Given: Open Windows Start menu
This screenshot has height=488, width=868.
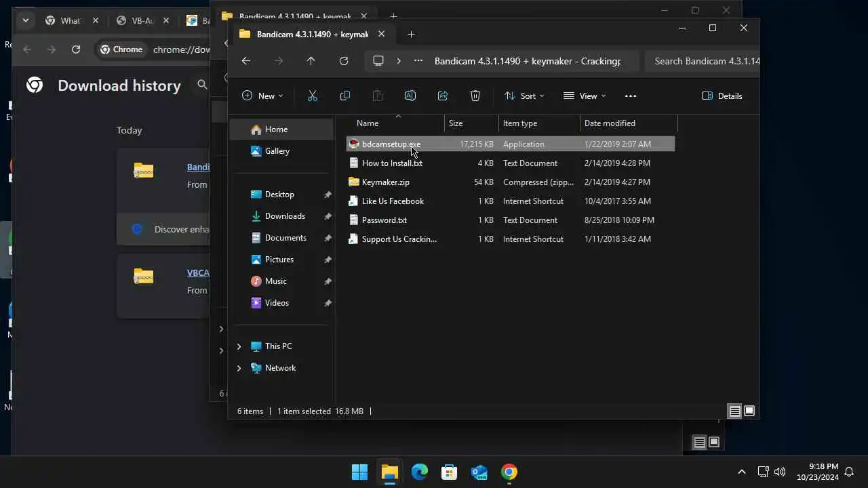Looking at the screenshot, I should click(x=359, y=472).
